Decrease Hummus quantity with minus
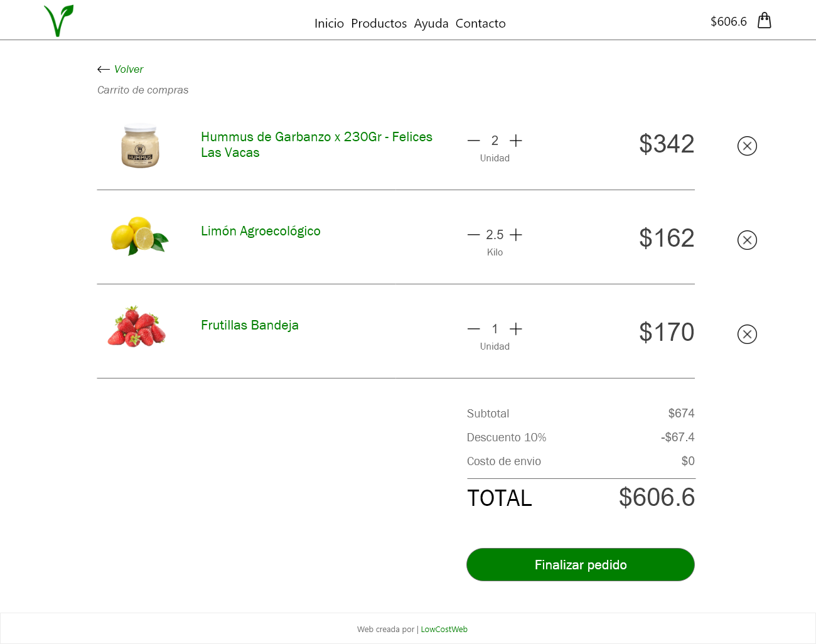Image resolution: width=816 pixels, height=644 pixels. 474,141
